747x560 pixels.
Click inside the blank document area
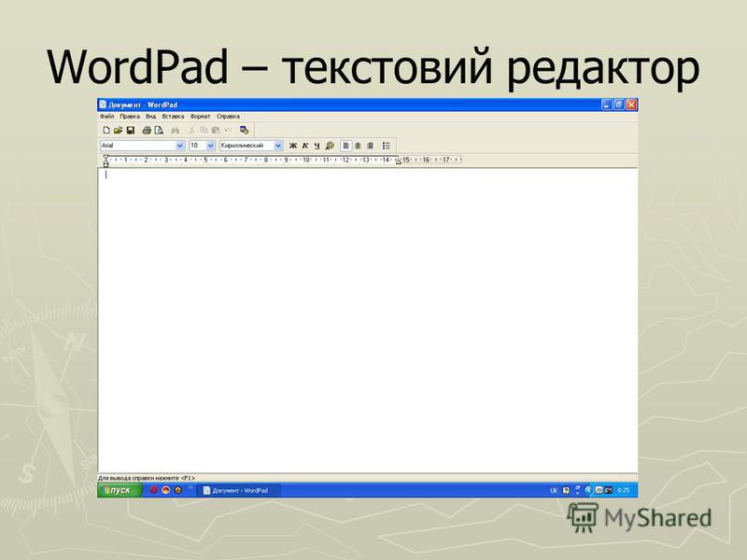tap(367, 320)
